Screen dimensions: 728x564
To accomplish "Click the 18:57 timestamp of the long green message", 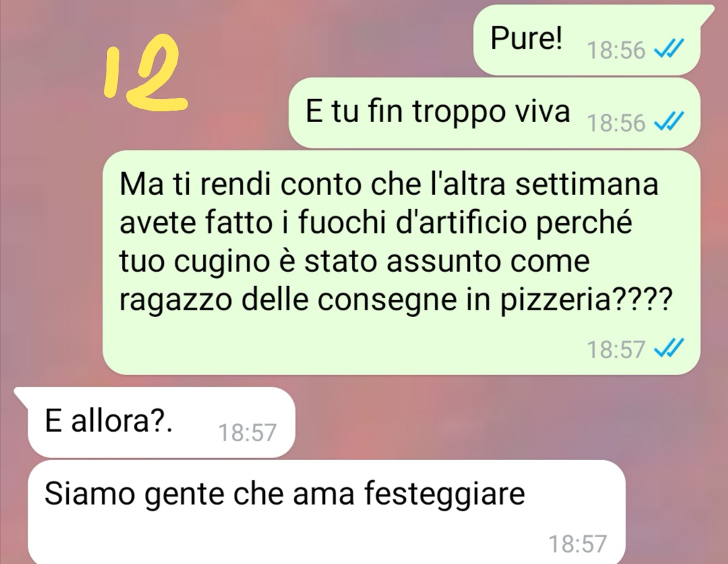I will click(616, 349).
